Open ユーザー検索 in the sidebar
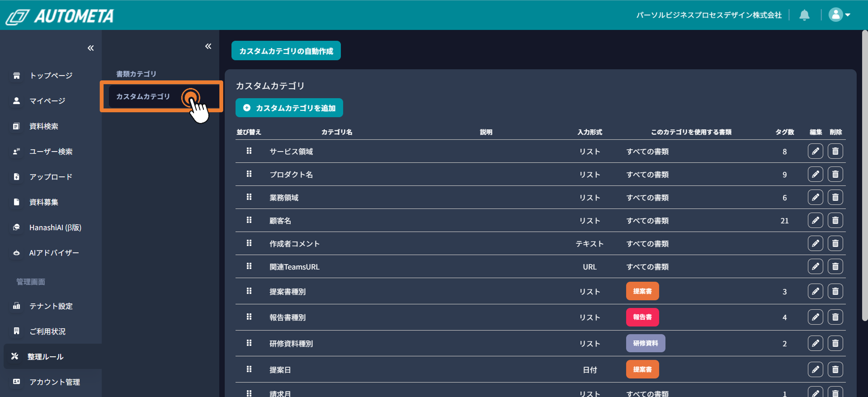 (x=51, y=151)
